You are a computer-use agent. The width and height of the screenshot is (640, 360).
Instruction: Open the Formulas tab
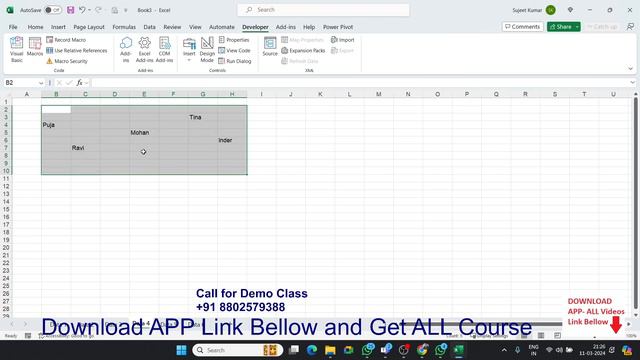coord(124,27)
